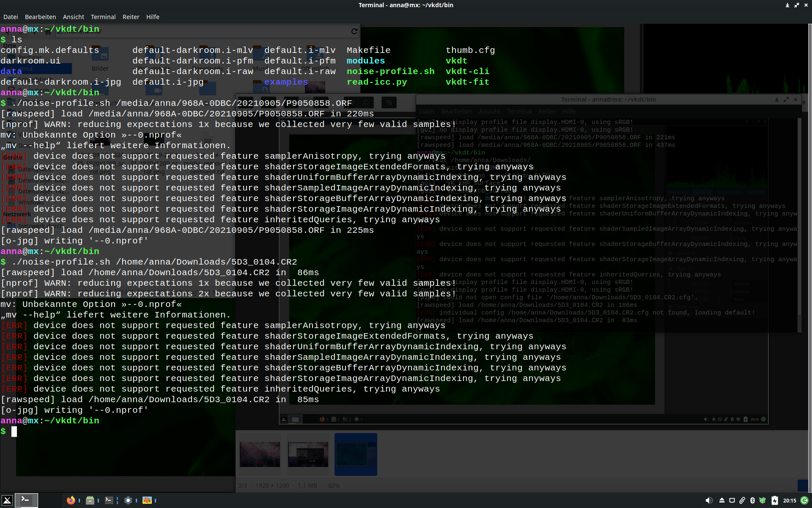Click the 20:15 clock

pos(789,500)
